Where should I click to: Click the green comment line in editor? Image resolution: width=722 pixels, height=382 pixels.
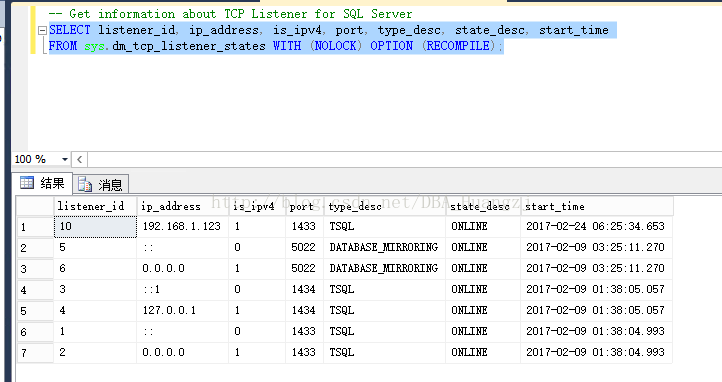230,14
